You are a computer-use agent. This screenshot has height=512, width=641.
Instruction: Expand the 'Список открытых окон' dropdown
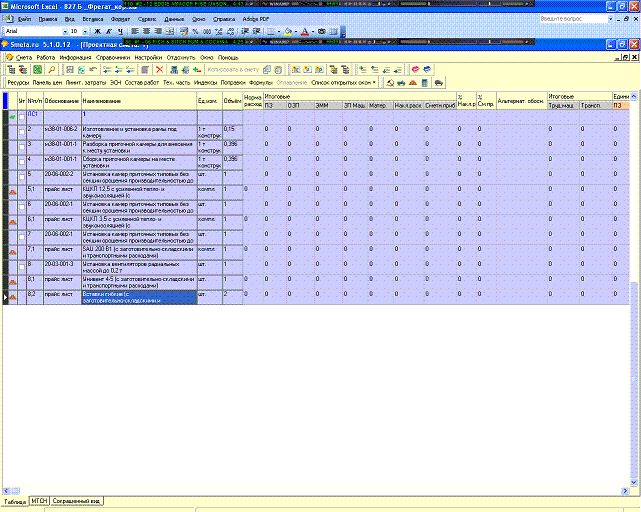pos(376,82)
